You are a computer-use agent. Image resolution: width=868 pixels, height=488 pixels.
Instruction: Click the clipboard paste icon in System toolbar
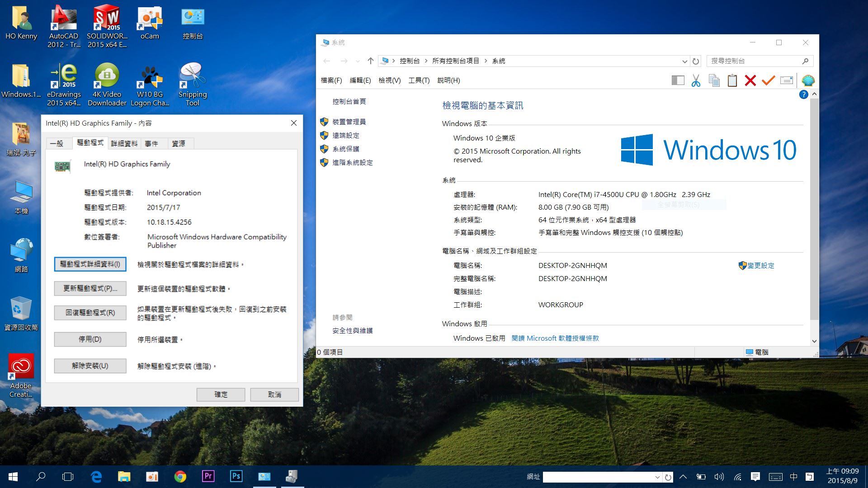[x=732, y=81]
